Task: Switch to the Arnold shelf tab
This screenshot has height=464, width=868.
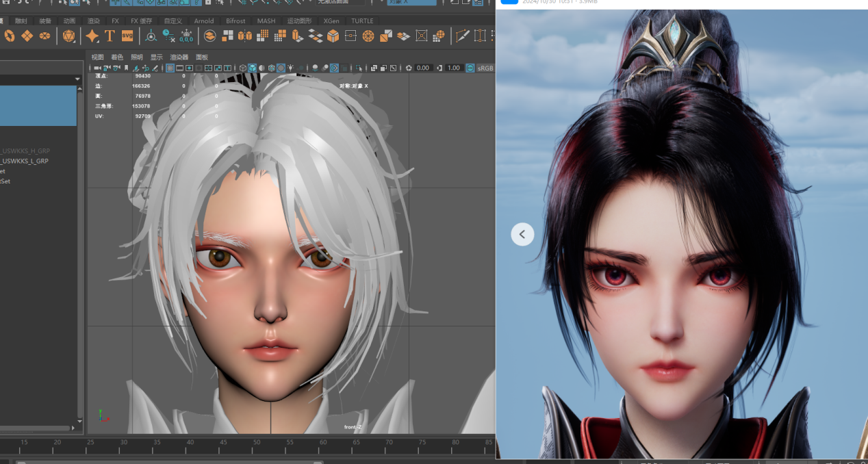Action: [203, 21]
